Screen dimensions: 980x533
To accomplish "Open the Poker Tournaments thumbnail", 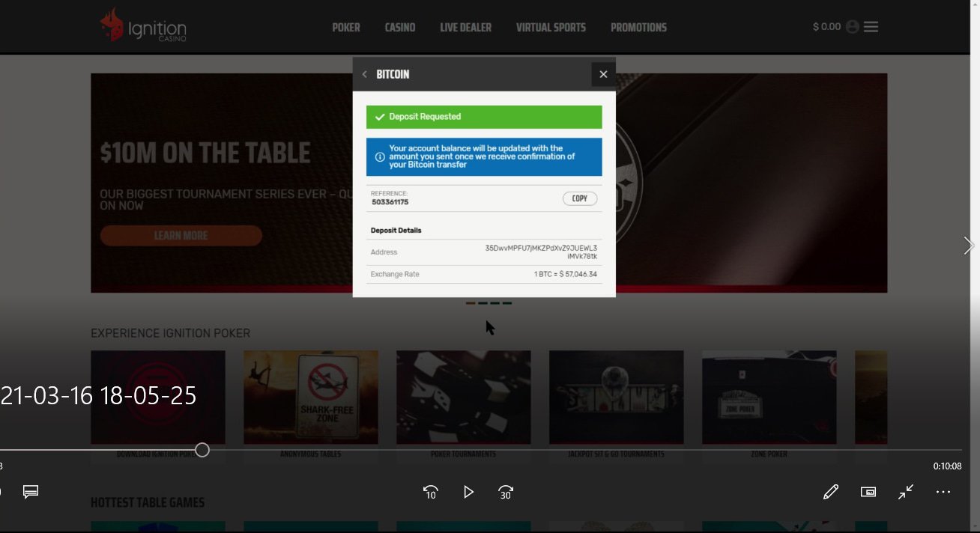I will [x=464, y=398].
